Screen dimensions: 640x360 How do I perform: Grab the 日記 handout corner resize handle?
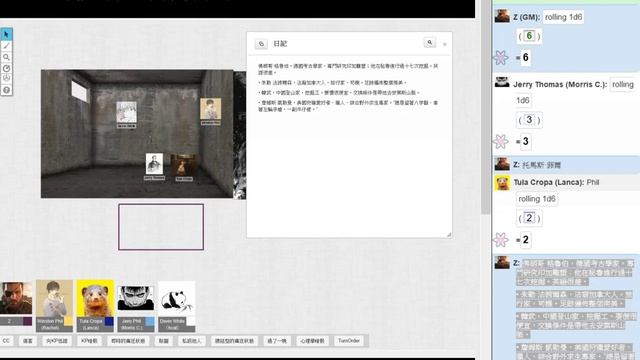[449, 235]
